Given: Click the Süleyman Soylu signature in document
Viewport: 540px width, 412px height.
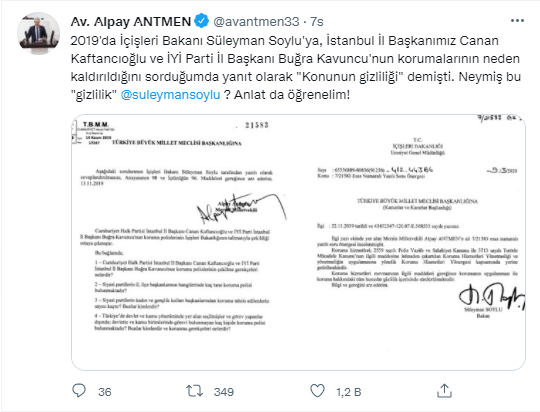Looking at the screenshot, I should click(x=492, y=297).
